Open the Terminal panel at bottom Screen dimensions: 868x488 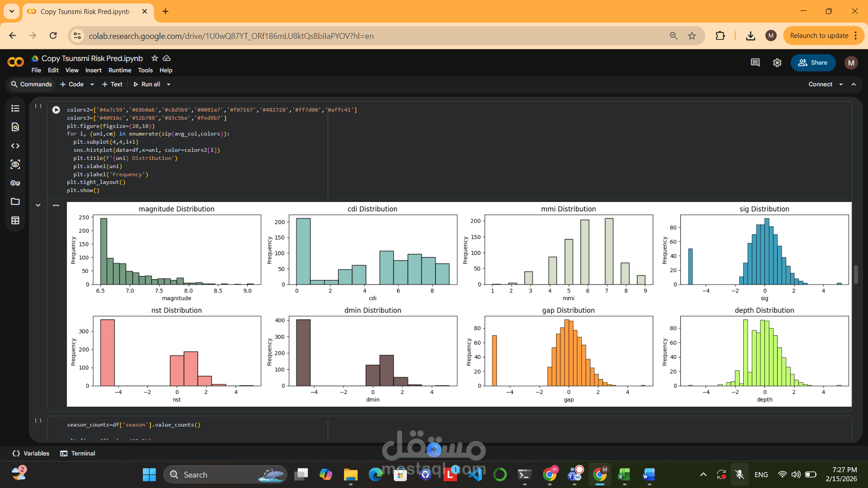(78, 453)
